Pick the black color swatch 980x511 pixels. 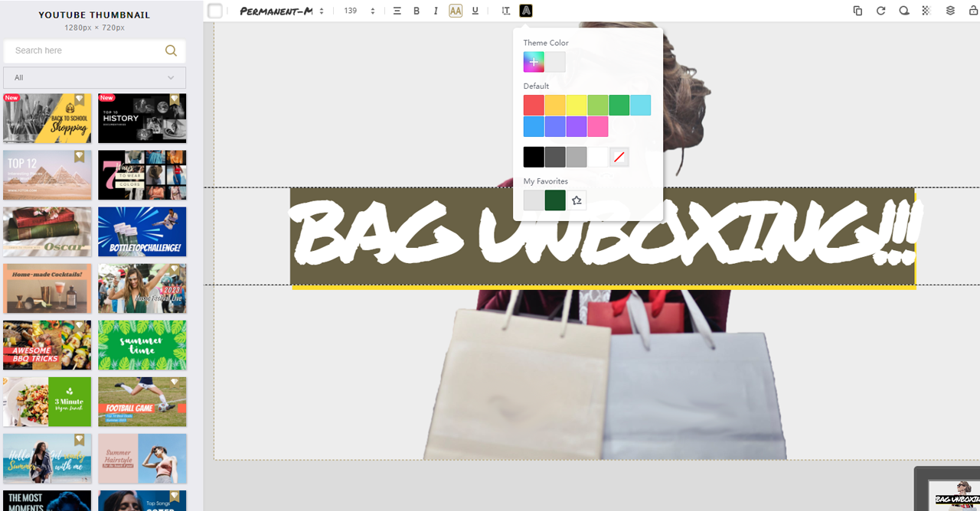coord(534,157)
